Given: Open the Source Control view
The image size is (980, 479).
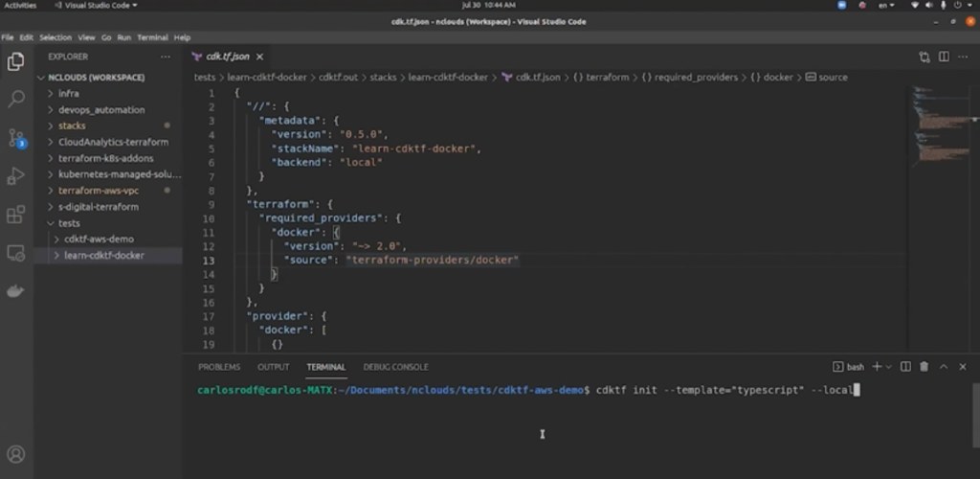Looking at the screenshot, I should point(15,138).
